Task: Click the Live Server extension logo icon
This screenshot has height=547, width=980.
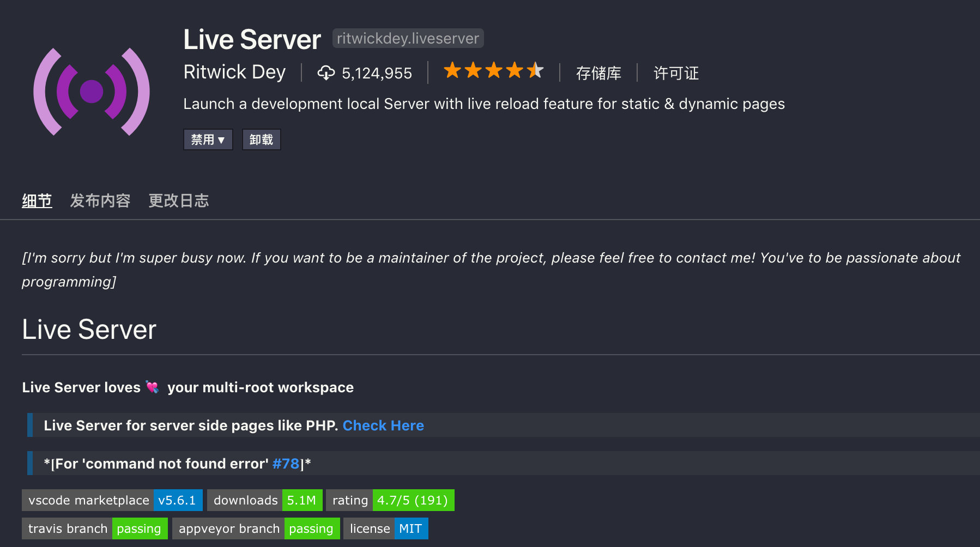Action: click(92, 92)
